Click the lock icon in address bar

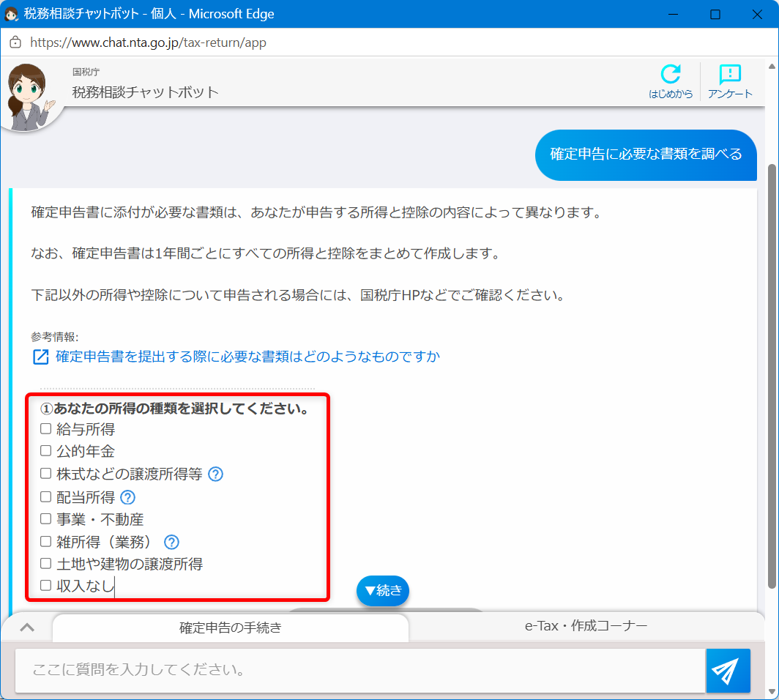tap(15, 42)
